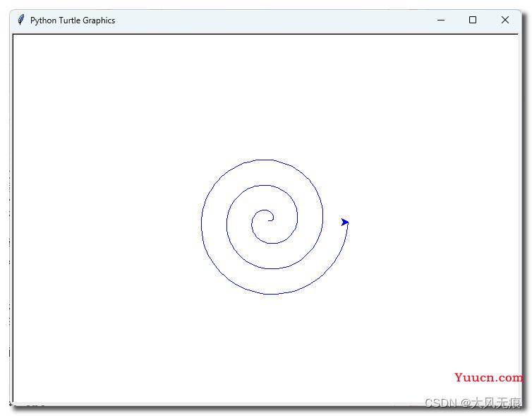Click the spiral's innermost starting point

click(269, 220)
